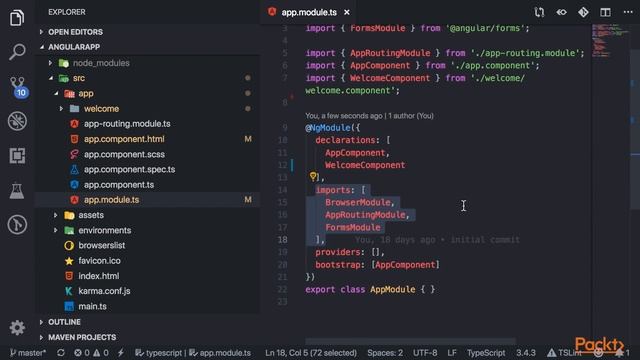Toggle file blame eye icon
The width and height of the screenshot is (640, 360).
562,12
